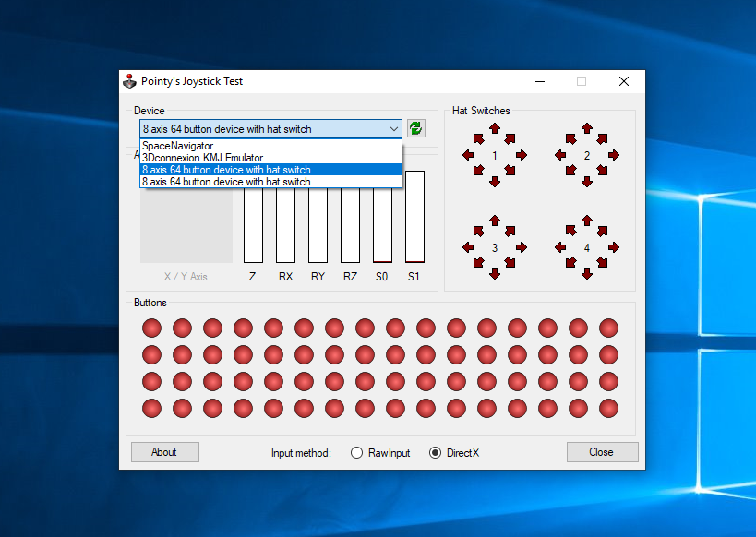756x537 pixels.
Task: Click the up arrow of hat switch 4
Action: click(x=587, y=221)
